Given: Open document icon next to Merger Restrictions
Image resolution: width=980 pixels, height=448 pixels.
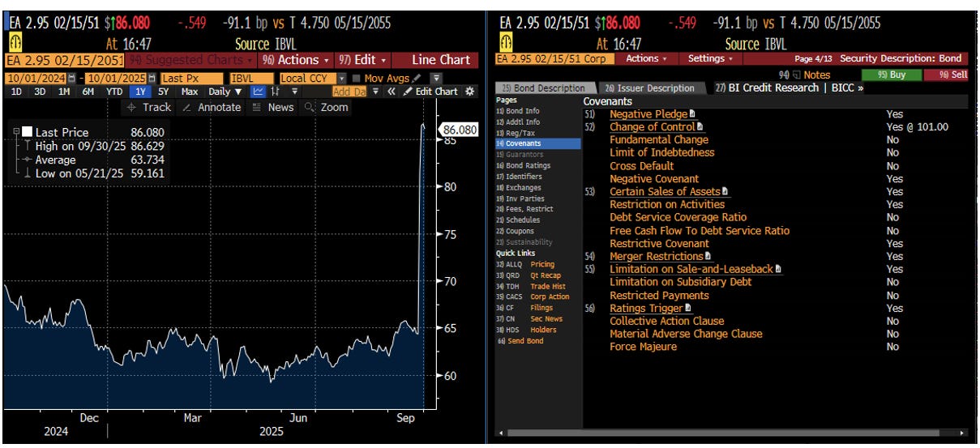Looking at the screenshot, I should 708,257.
